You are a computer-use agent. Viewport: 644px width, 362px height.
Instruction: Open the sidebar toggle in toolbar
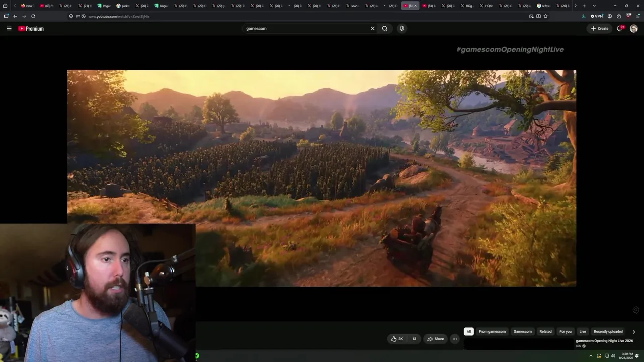[x=6, y=16]
